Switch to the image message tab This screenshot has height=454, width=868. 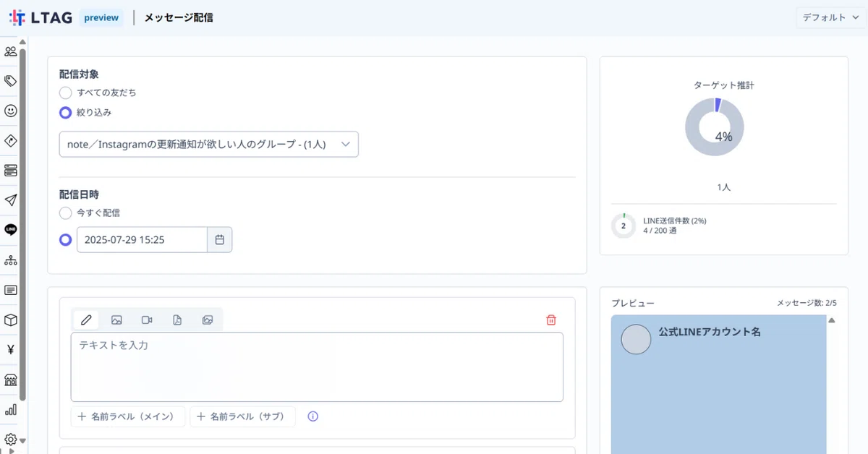point(116,320)
